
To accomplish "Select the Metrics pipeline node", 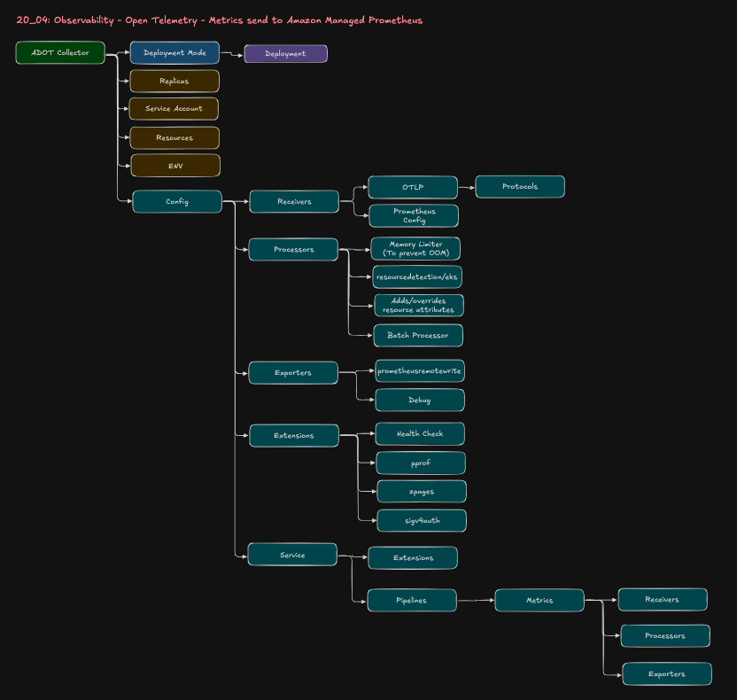I will click(539, 600).
